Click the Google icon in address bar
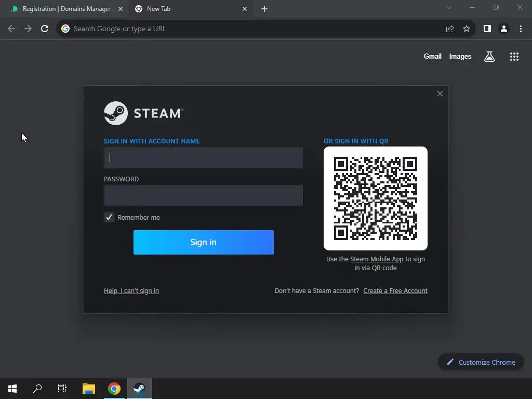The width and height of the screenshot is (532, 399). (65, 29)
